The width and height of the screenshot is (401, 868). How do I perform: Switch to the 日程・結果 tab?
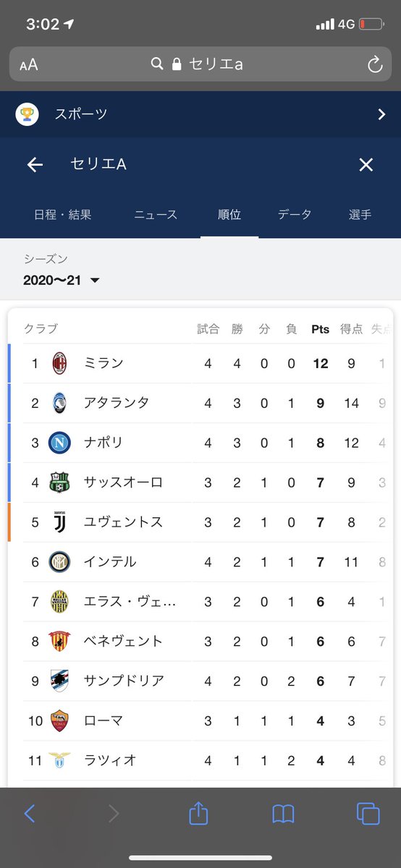tap(63, 215)
